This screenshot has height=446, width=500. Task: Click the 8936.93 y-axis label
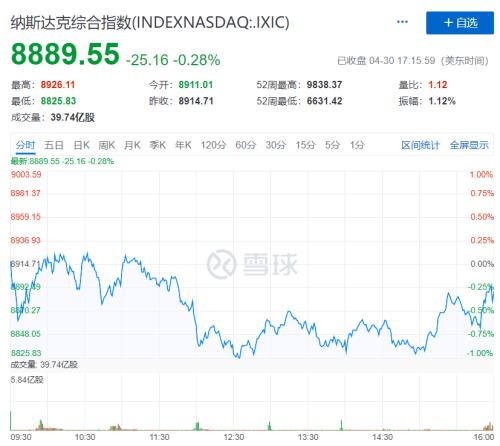coord(25,240)
